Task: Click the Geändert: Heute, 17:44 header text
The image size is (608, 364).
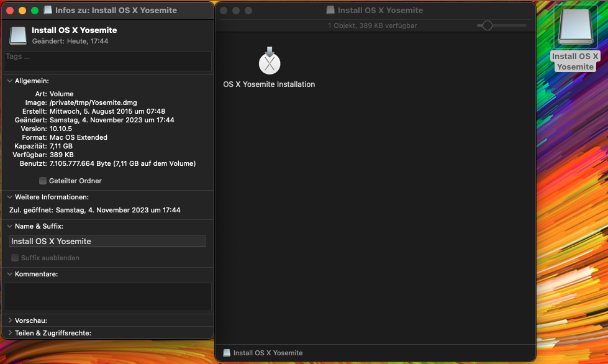Action: 70,41
